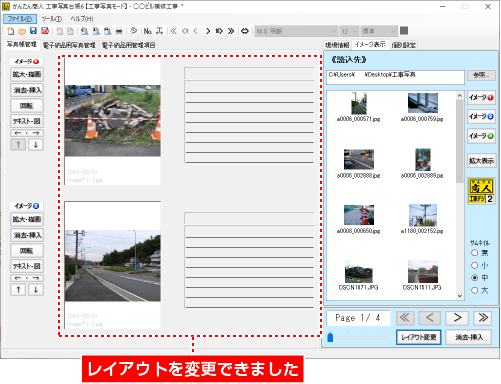The height and width of the screenshot is (384, 501).
Task: Open a file using the folder icon
Action: [x=22, y=31]
